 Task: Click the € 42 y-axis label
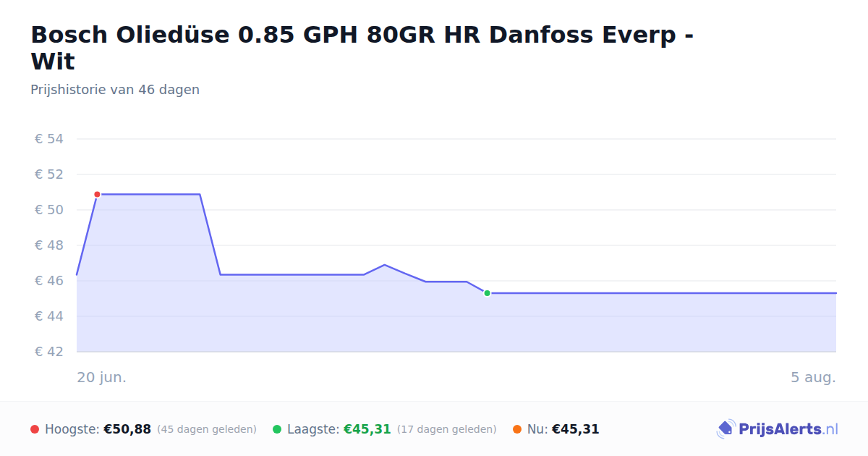(49, 352)
